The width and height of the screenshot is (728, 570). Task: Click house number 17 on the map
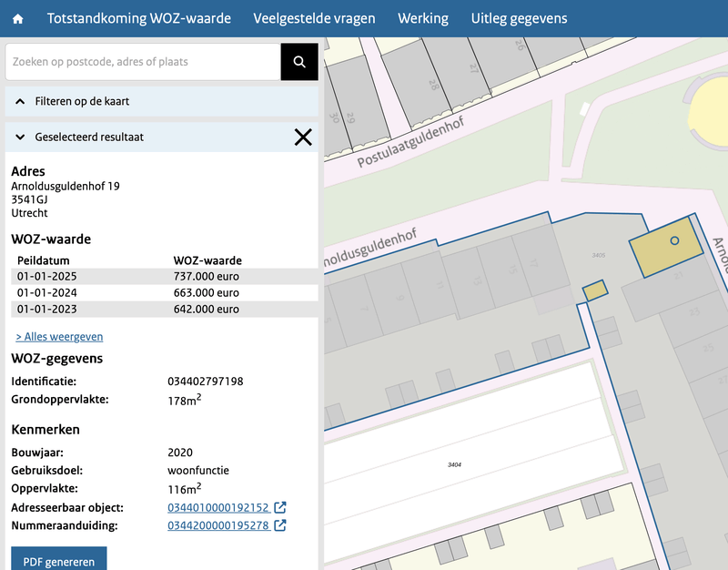533,263
